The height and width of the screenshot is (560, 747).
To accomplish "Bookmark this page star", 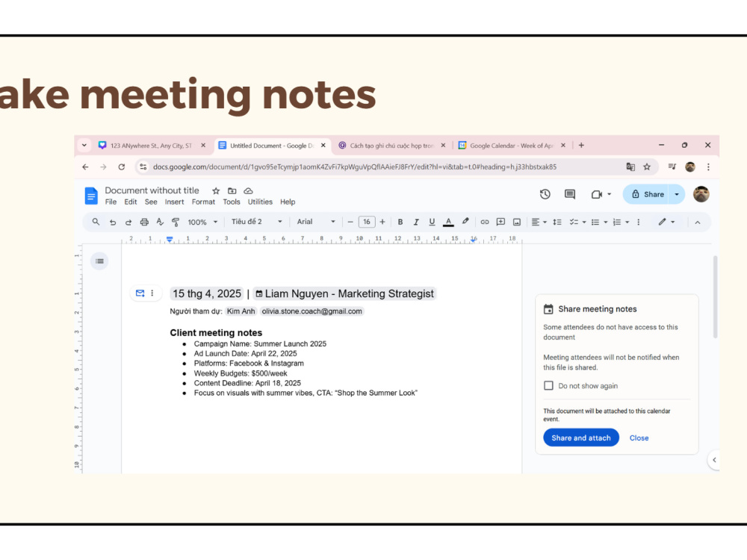I will pos(647,167).
